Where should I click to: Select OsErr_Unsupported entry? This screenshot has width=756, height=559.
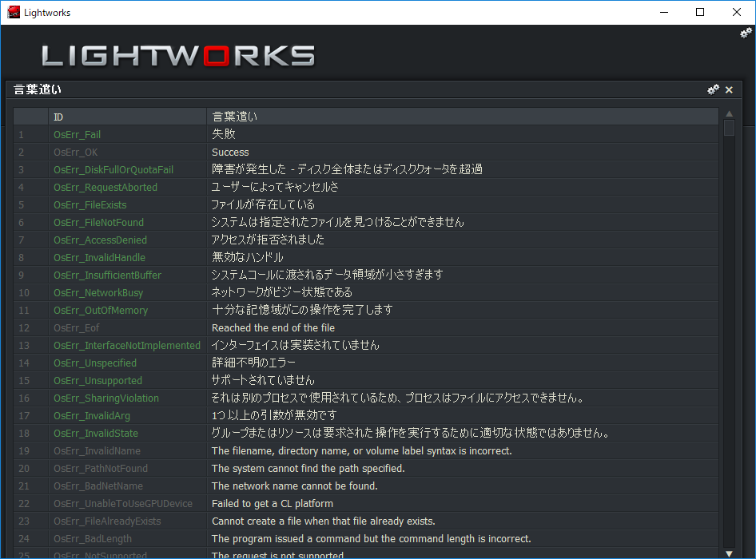tap(127, 381)
